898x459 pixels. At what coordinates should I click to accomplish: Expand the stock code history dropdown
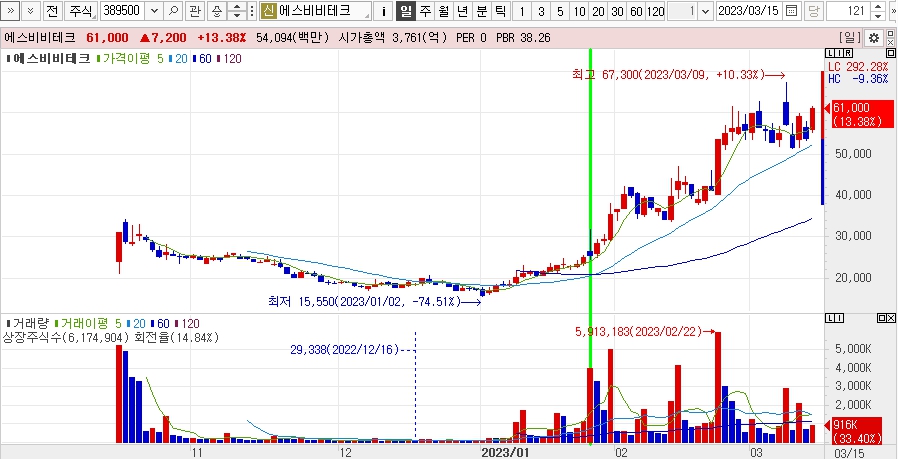coord(155,10)
